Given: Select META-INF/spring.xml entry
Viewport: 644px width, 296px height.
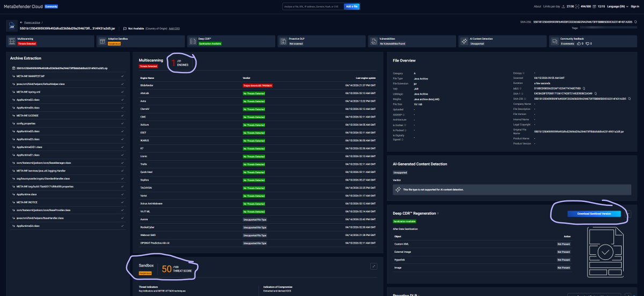Looking at the screenshot, I should click(28, 92).
